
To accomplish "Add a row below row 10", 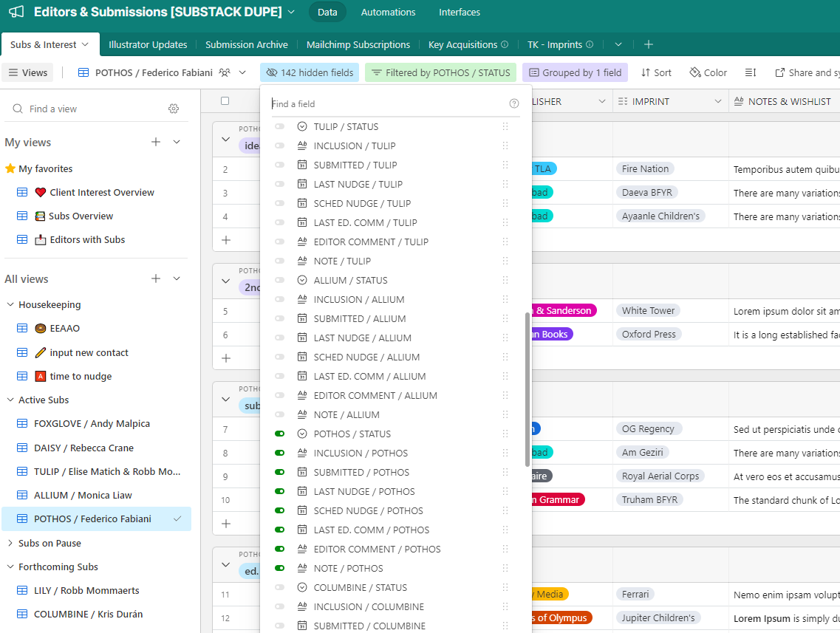I will (226, 523).
